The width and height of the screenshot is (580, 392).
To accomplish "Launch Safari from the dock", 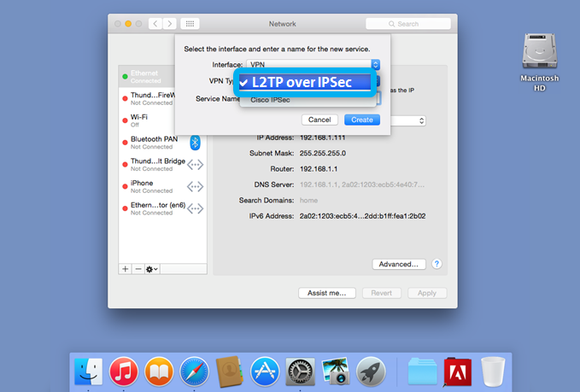I will (194, 372).
